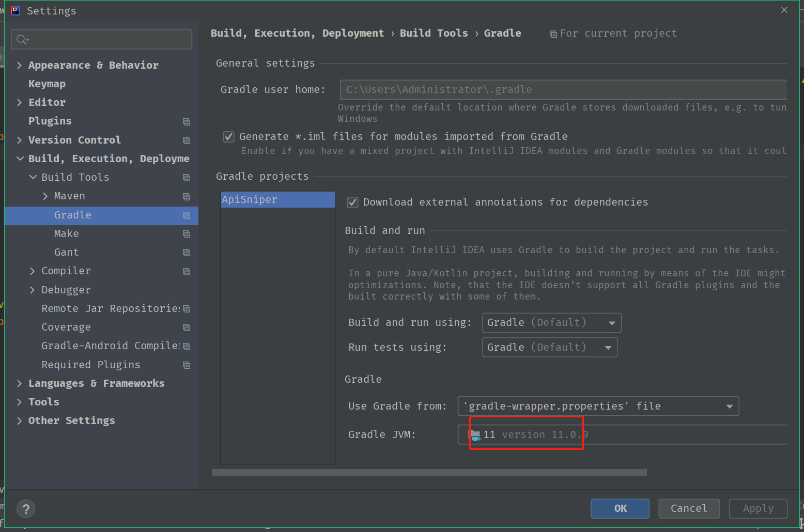The image size is (804, 532).
Task: Toggle Generate *.iml files for modules checkbox
Action: pyautogui.click(x=228, y=137)
